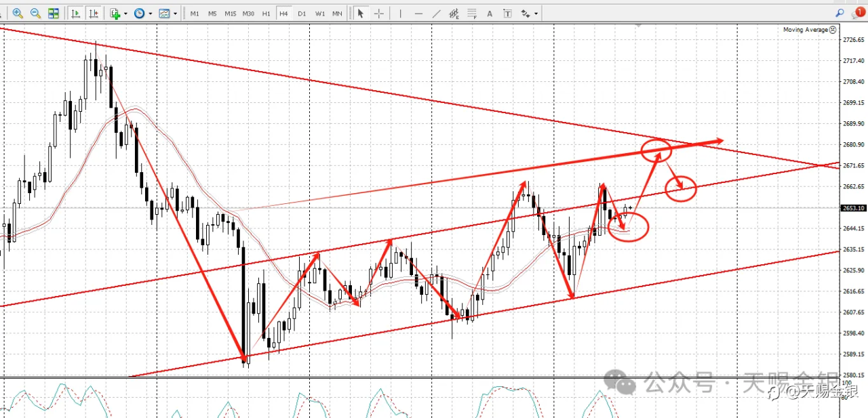
Task: Select the Text Label tool
Action: tap(507, 14)
